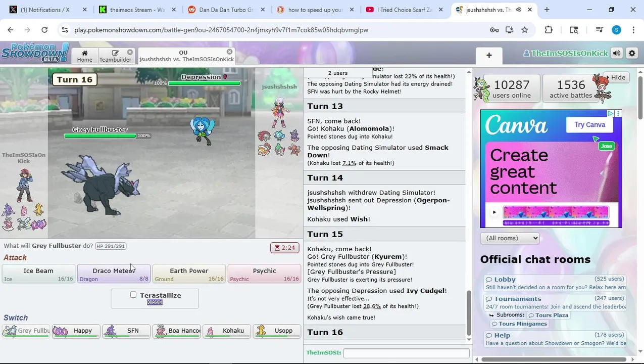
Task: Close the OU battle tab
Action: [x=229, y=52]
